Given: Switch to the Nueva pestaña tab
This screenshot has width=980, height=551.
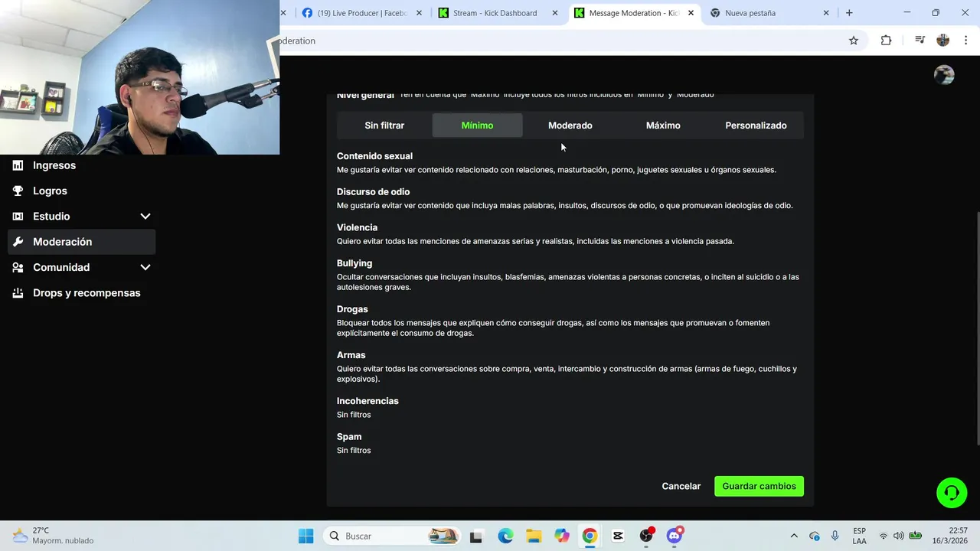Looking at the screenshot, I should click(769, 13).
